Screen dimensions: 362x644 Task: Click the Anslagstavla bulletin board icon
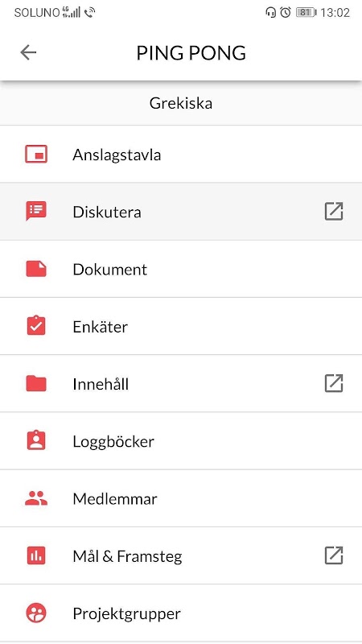pos(36,155)
